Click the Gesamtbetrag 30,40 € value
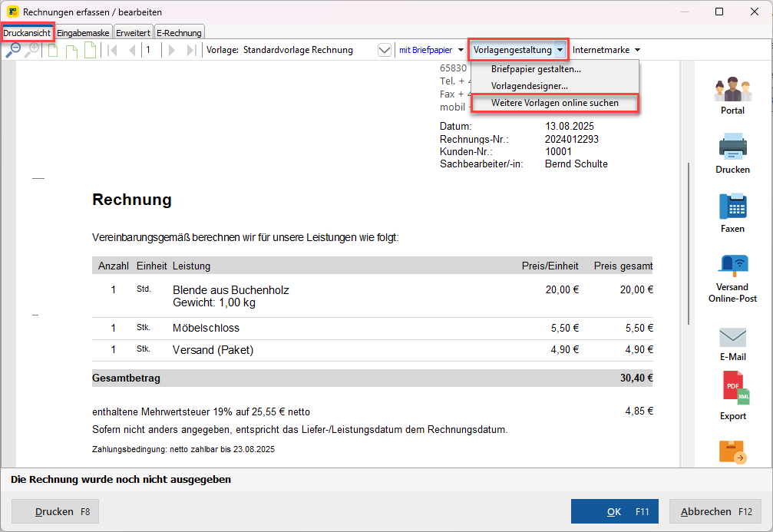773x532 pixels. pos(636,378)
